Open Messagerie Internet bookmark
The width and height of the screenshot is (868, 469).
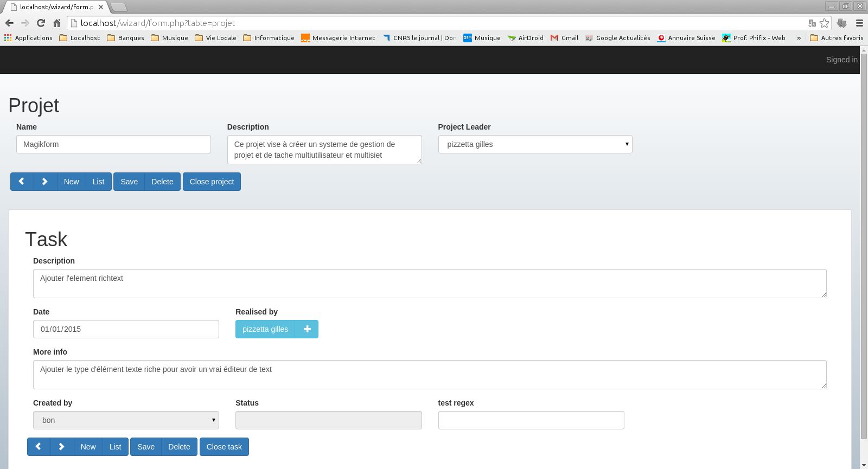[338, 38]
